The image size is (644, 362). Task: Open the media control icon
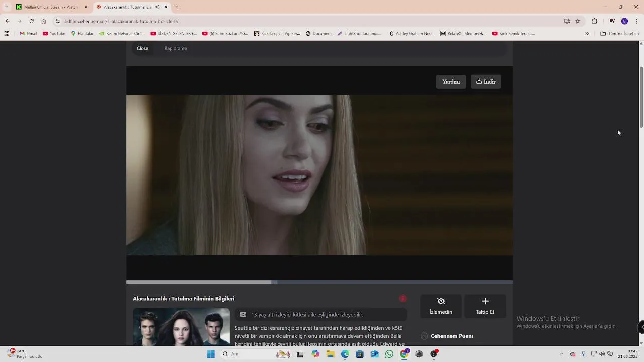pyautogui.click(x=612, y=21)
